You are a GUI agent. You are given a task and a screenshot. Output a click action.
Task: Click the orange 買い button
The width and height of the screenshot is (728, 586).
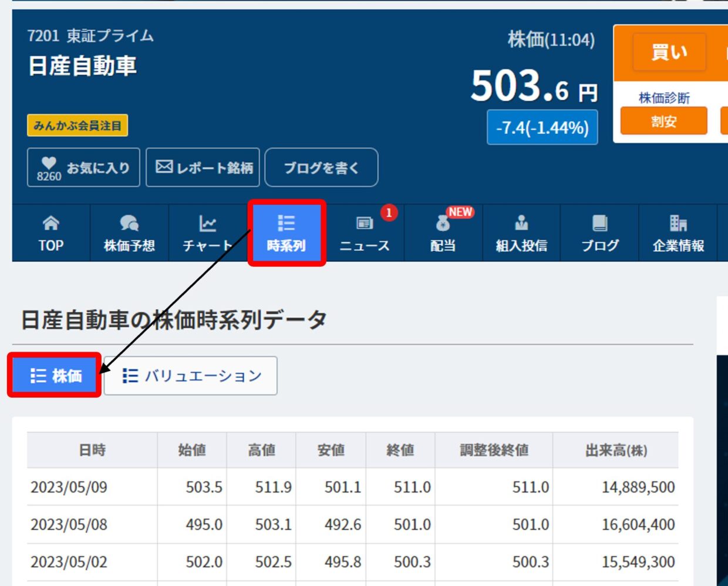[669, 52]
